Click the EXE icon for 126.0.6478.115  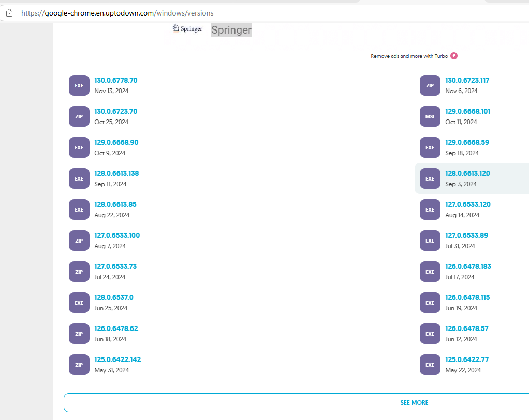430,303
